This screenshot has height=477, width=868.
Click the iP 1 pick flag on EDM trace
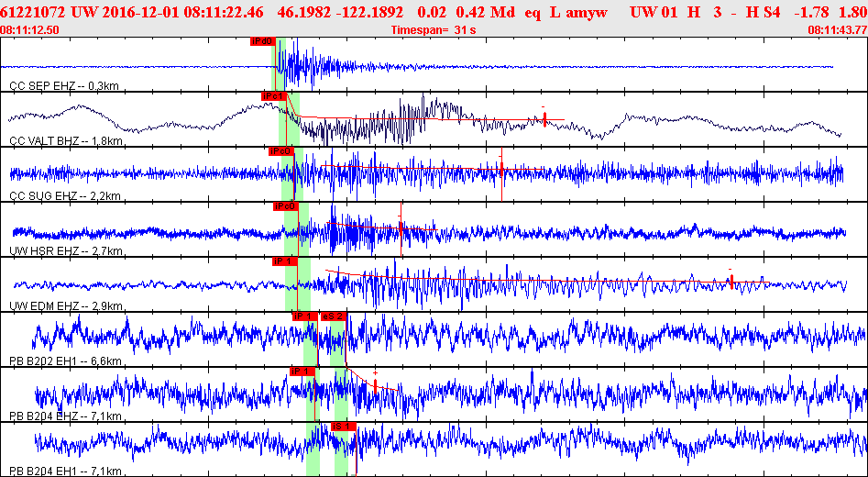[x=285, y=261]
